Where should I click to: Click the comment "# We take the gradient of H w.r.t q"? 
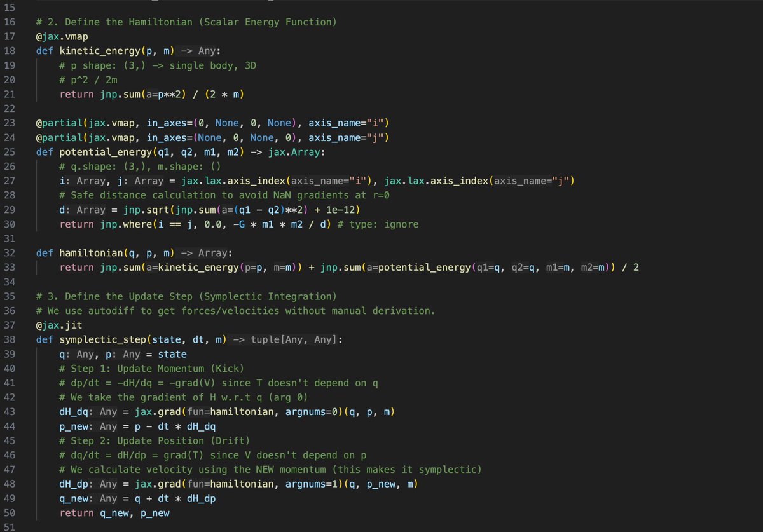[183, 398]
